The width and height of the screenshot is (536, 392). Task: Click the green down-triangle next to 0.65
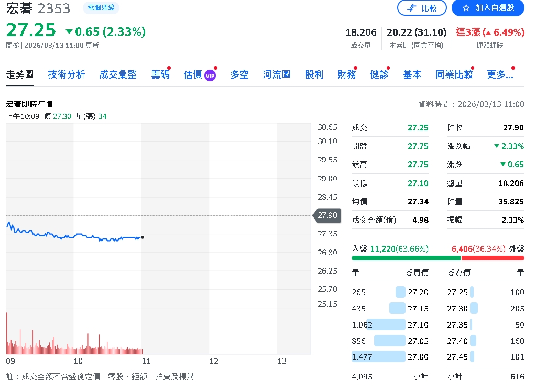69,32
